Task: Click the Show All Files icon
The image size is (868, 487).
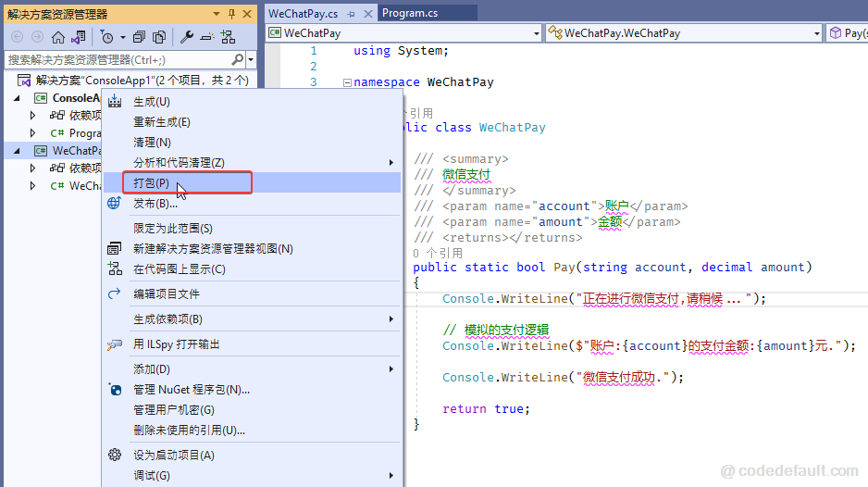Action: (159, 37)
